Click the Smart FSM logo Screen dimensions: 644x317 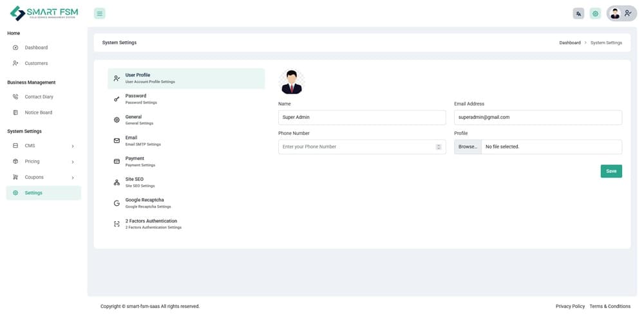(x=43, y=14)
